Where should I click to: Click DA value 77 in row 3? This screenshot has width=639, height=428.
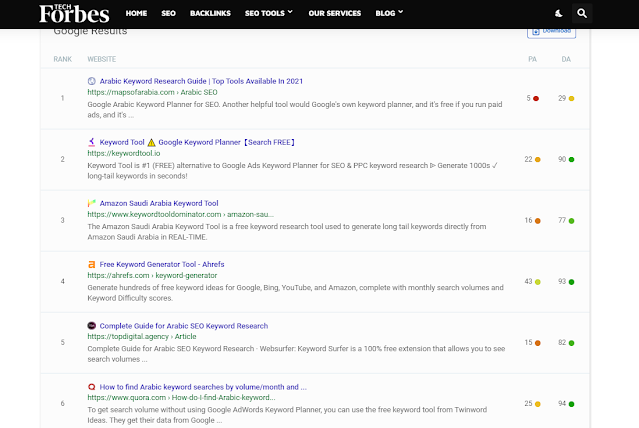(x=562, y=221)
